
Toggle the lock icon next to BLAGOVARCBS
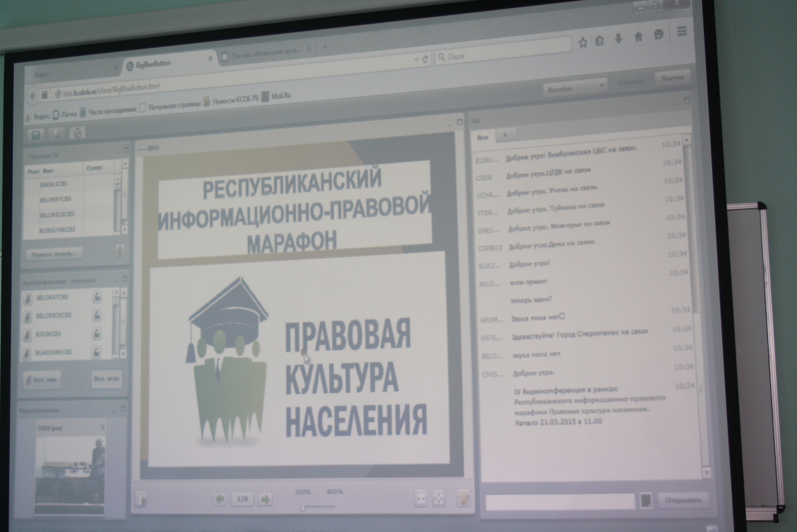click(x=97, y=353)
